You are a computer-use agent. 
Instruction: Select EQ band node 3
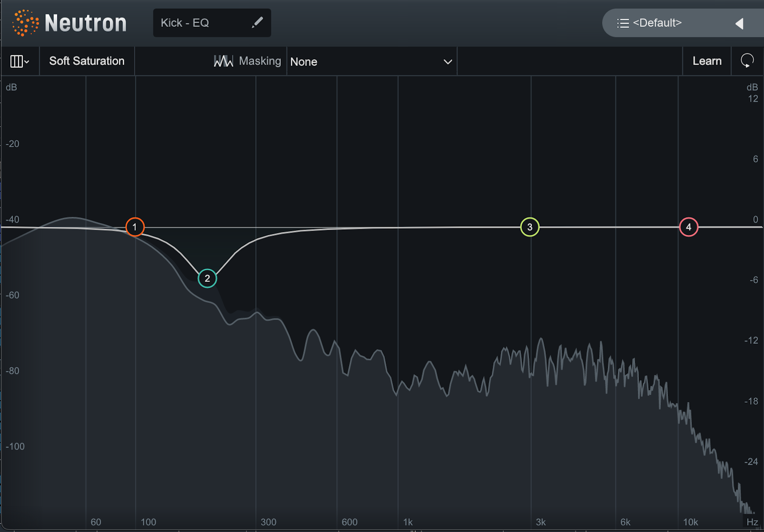point(530,227)
